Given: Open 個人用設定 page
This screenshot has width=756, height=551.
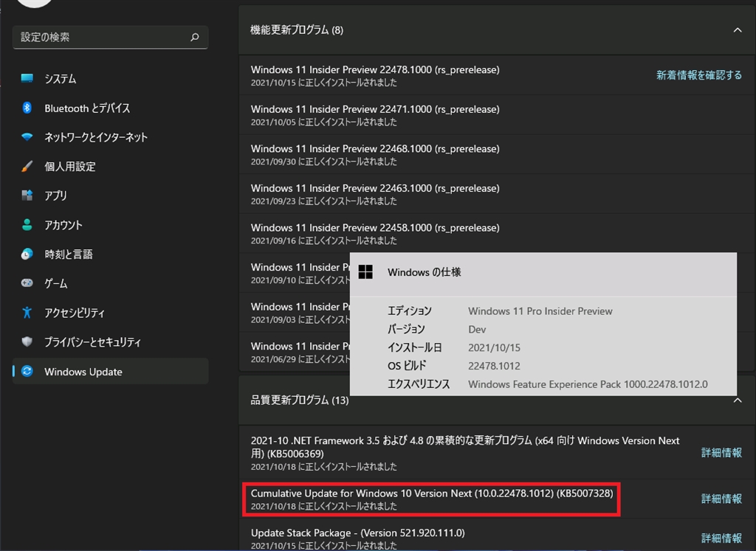Looking at the screenshot, I should pos(111,167).
